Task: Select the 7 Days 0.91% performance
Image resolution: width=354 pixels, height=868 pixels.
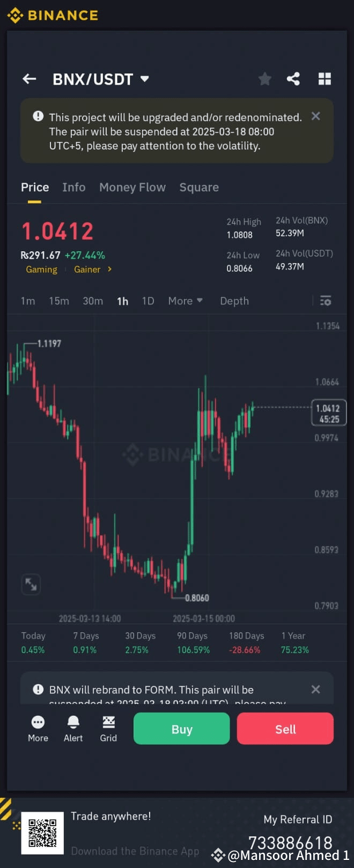Action: tap(86, 642)
